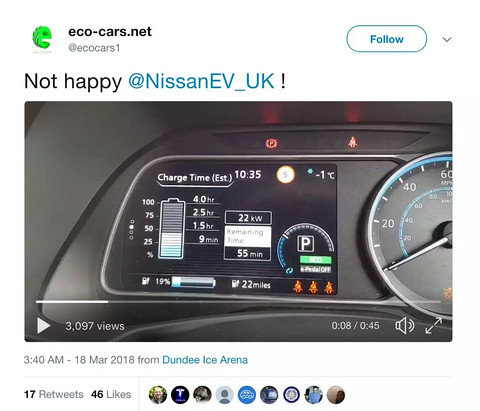Open the eco-cars.net display name
This screenshot has width=480, height=411.
coord(110,32)
